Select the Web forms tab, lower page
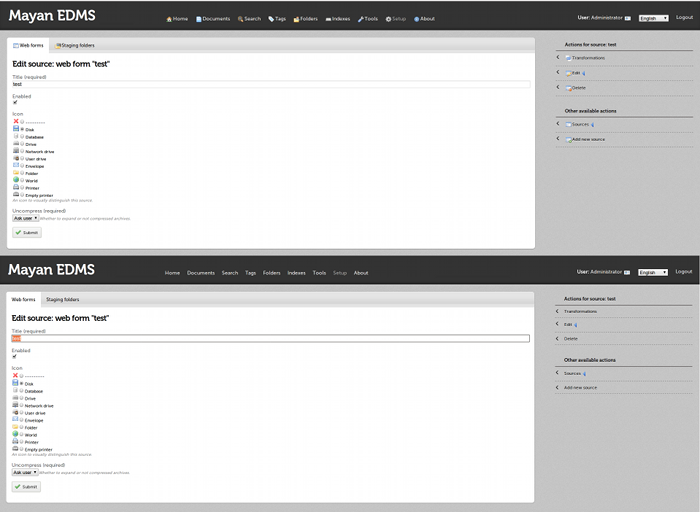This screenshot has height=512, width=700. coord(23,300)
